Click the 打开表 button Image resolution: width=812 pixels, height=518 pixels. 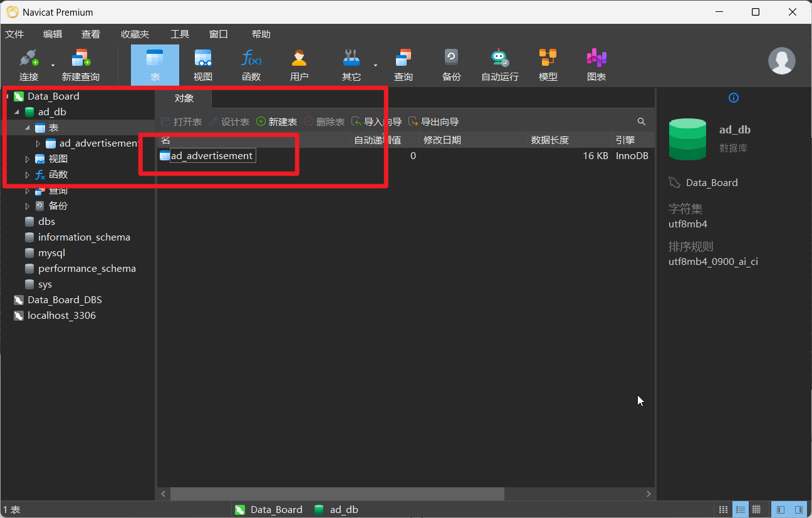pyautogui.click(x=182, y=122)
